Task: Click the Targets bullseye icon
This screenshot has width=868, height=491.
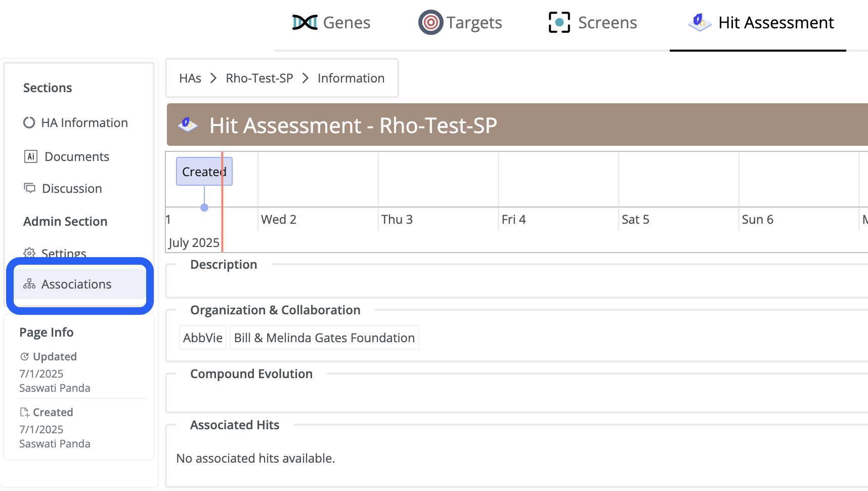Action: (x=430, y=22)
